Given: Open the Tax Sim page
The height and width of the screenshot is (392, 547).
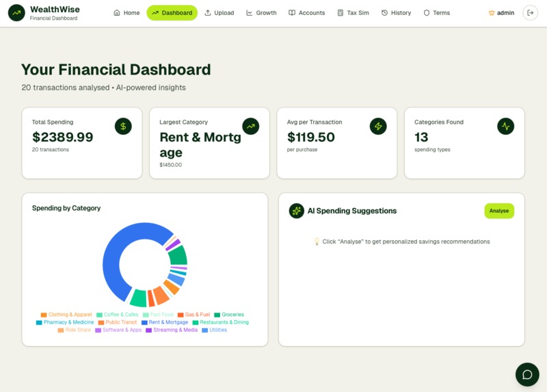Looking at the screenshot, I should [353, 13].
